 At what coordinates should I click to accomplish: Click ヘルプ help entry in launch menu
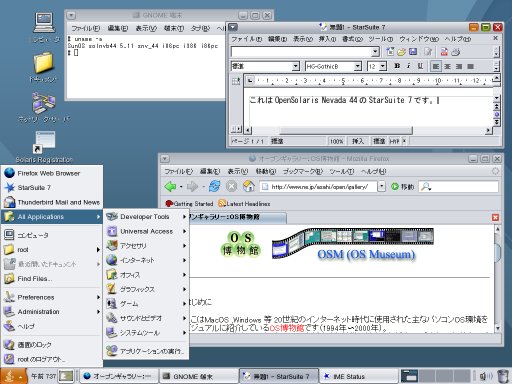tap(52, 326)
